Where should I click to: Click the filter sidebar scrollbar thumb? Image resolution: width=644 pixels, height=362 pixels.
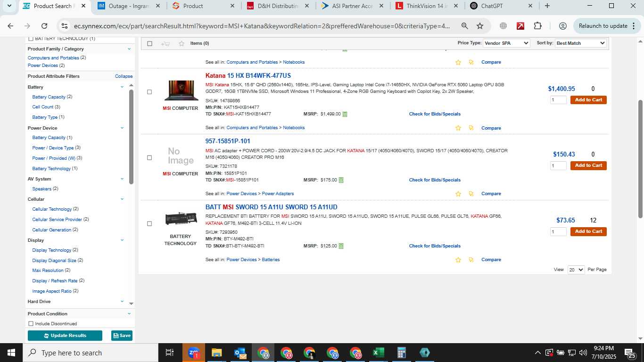tap(131, 137)
